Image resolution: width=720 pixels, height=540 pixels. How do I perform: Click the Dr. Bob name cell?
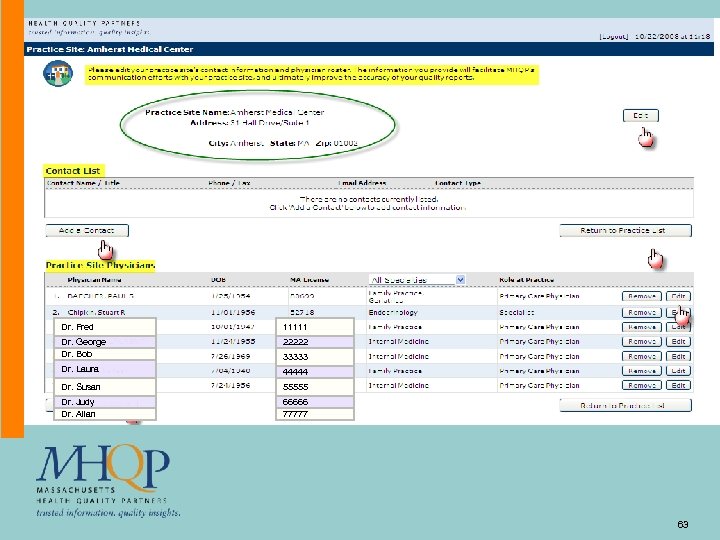[x=105, y=354]
